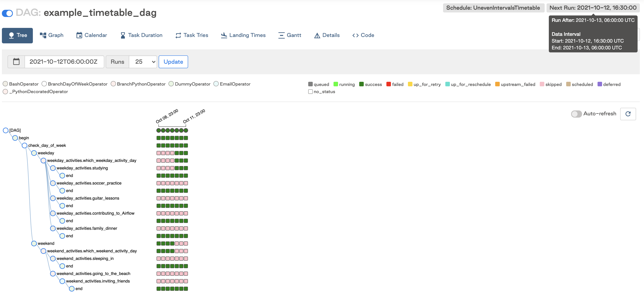
Task: Open the Graph view tab
Action: click(52, 35)
